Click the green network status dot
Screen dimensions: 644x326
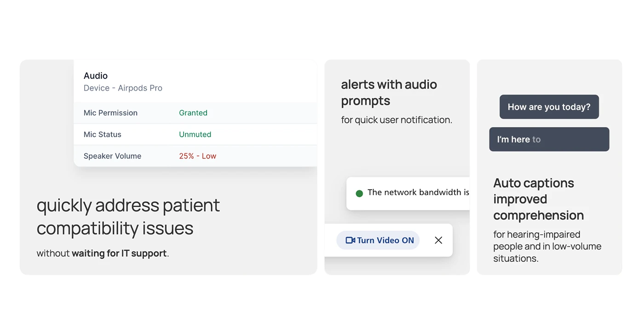coord(359,193)
